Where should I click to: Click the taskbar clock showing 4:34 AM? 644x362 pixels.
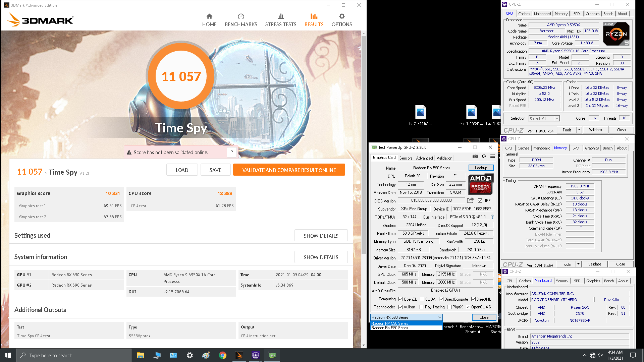click(x=615, y=355)
